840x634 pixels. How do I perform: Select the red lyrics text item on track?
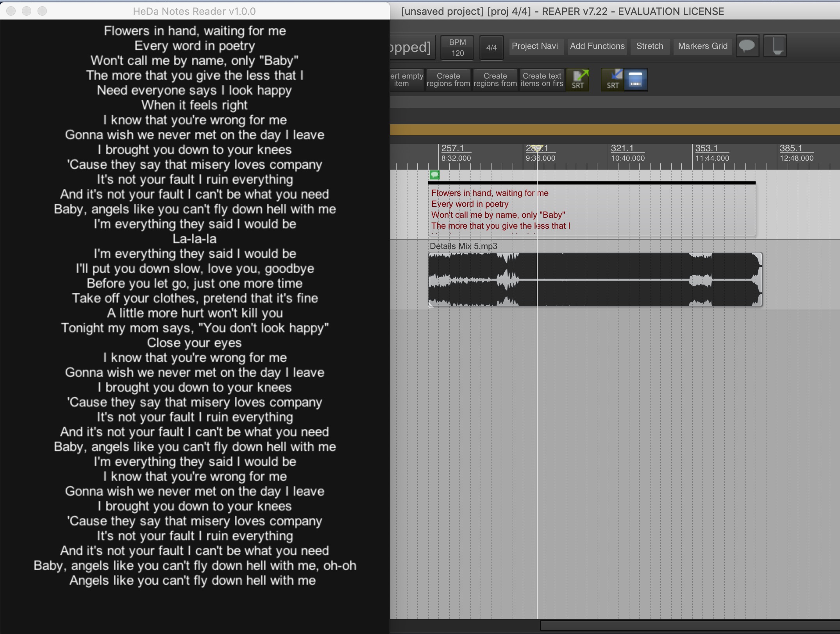tap(592, 209)
